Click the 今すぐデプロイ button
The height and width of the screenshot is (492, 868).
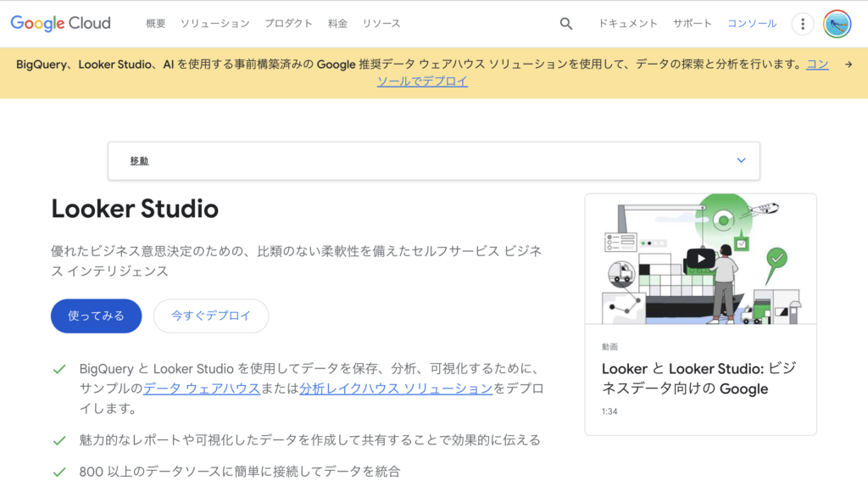point(211,316)
